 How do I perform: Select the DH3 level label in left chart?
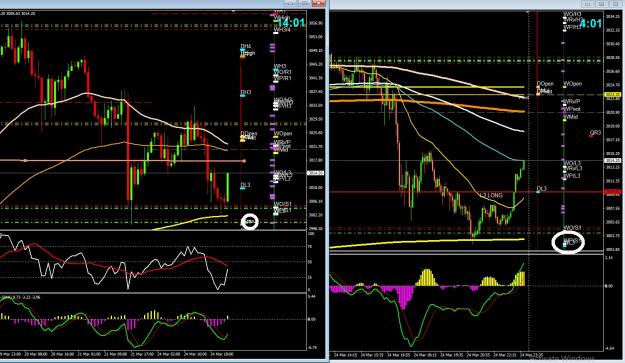(x=246, y=92)
